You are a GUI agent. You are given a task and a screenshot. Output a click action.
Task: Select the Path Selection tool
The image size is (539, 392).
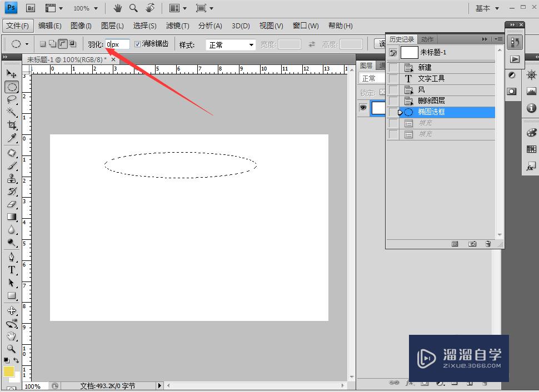[x=11, y=283]
